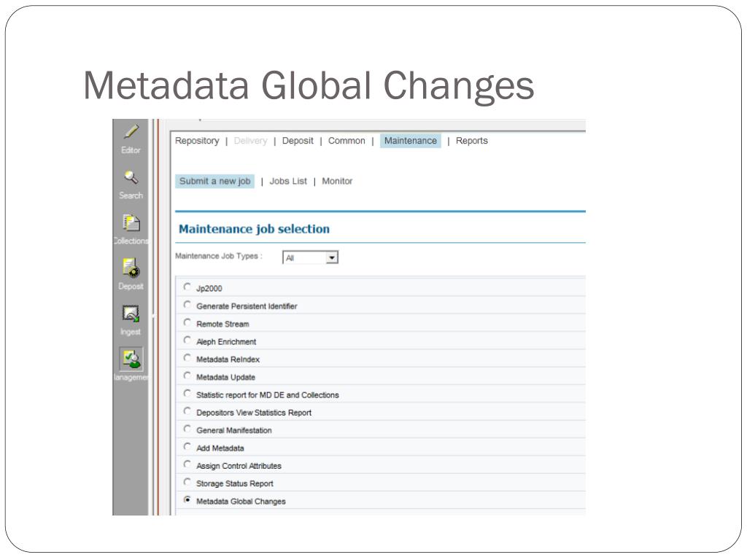The width and height of the screenshot is (747, 560).
Task: Click the Jobs List link
Action: click(288, 181)
